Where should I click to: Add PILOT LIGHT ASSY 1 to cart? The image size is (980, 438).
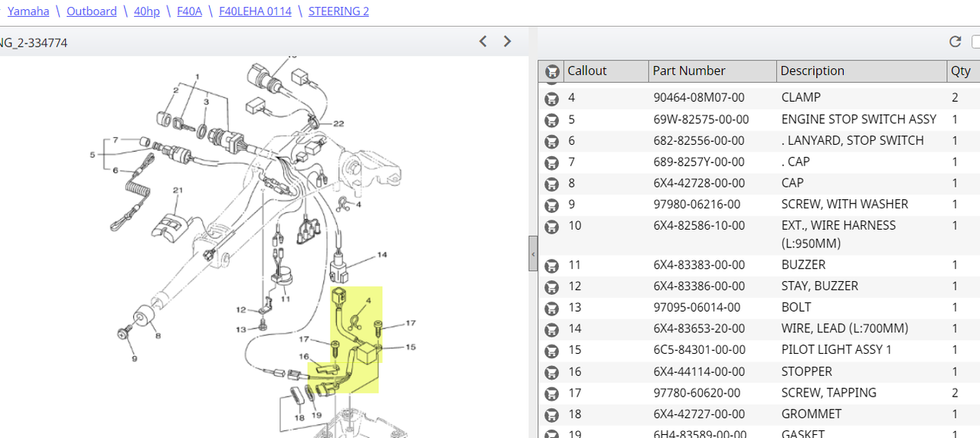click(x=551, y=351)
